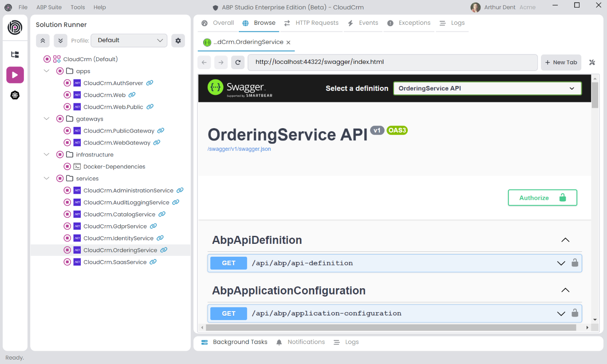Open the swagger.json link

tap(239, 149)
